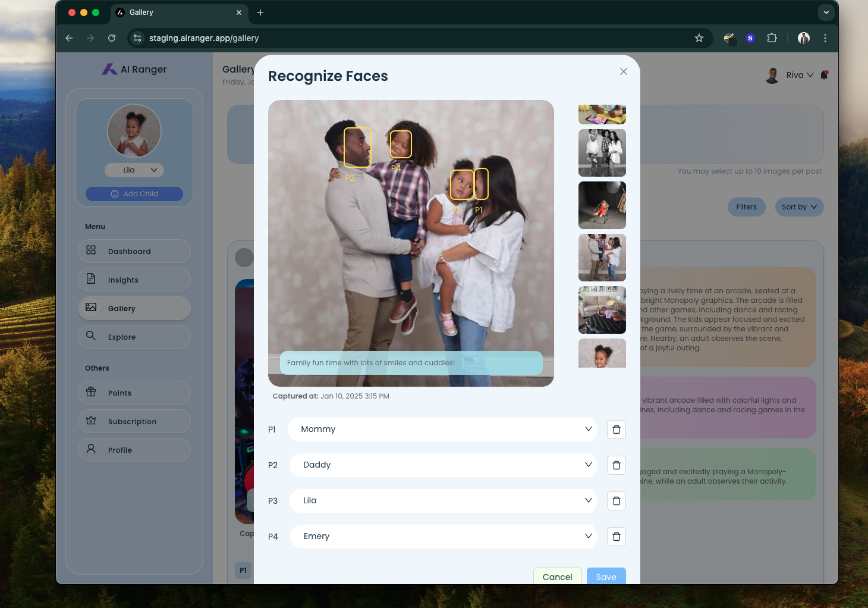Viewport: 868px width, 608px height.
Task: Open the Chrome profile avatar
Action: tap(804, 38)
